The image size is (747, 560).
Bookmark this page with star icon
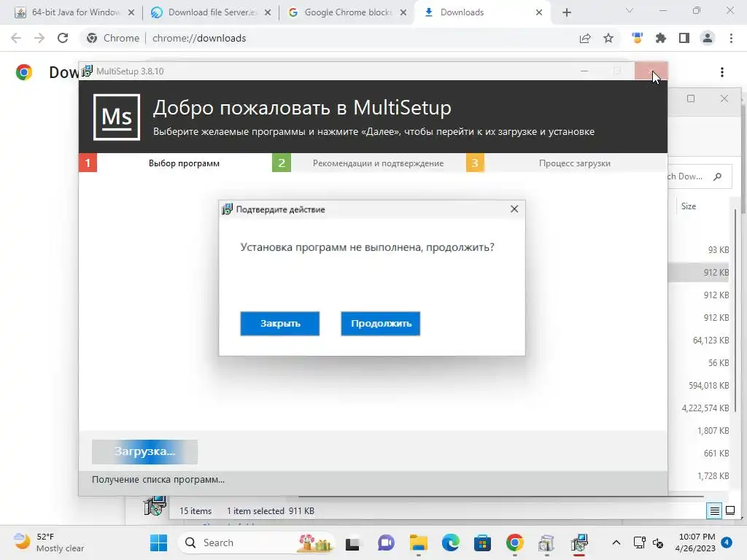coord(608,38)
